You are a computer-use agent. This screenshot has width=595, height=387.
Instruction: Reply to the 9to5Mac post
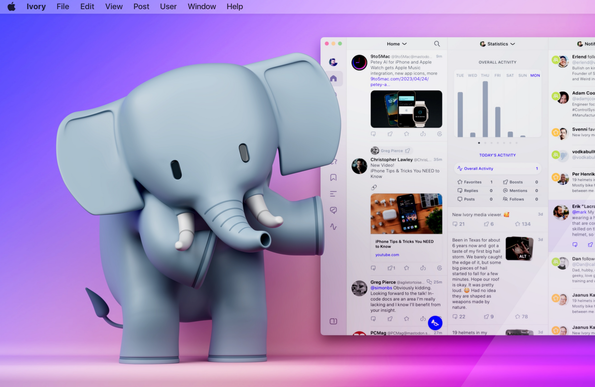(373, 134)
